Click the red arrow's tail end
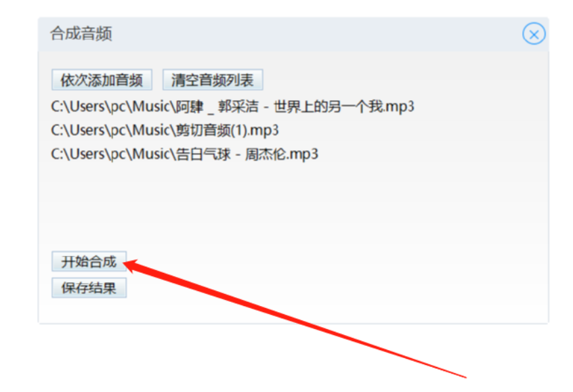 [x=463, y=376]
